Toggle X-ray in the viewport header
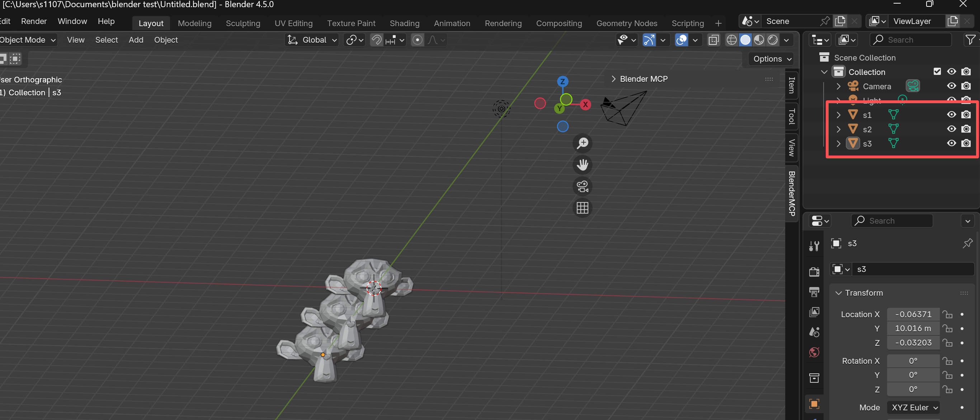This screenshot has width=980, height=420. point(713,40)
